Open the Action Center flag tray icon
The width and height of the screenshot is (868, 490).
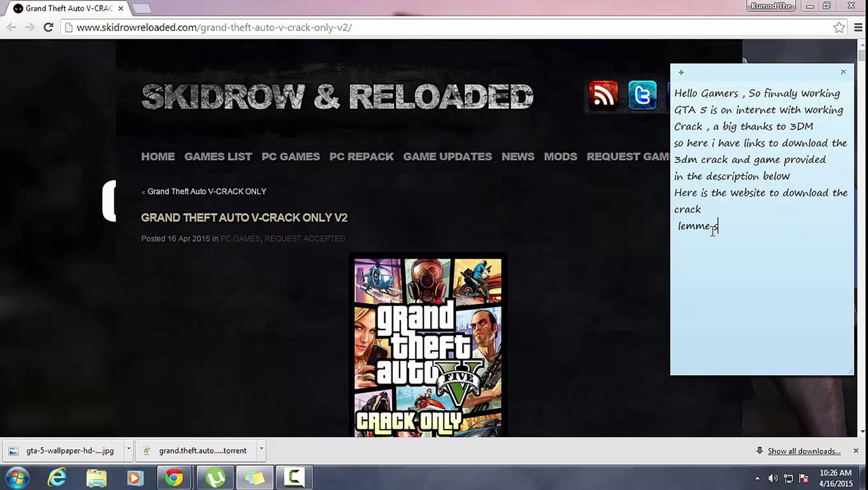(x=804, y=478)
